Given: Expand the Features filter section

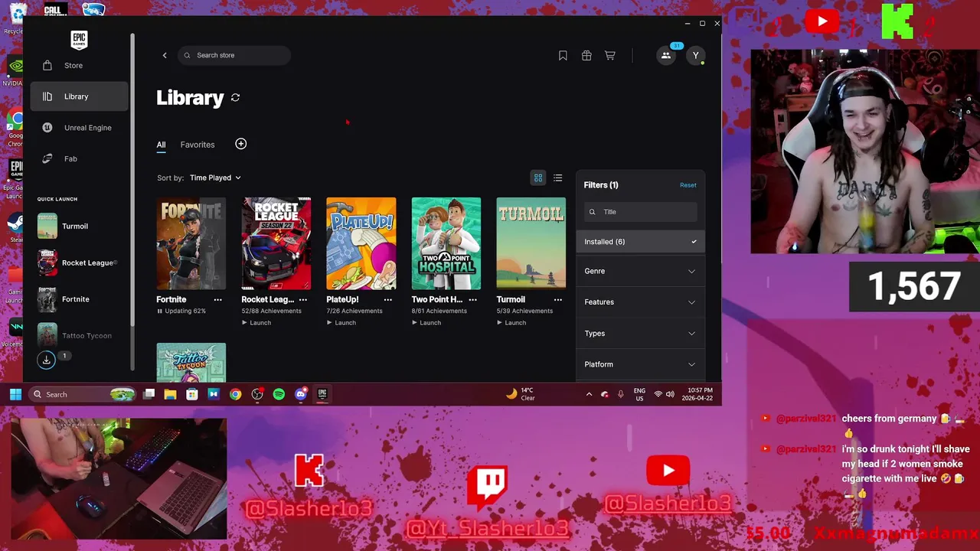Looking at the screenshot, I should tap(640, 302).
